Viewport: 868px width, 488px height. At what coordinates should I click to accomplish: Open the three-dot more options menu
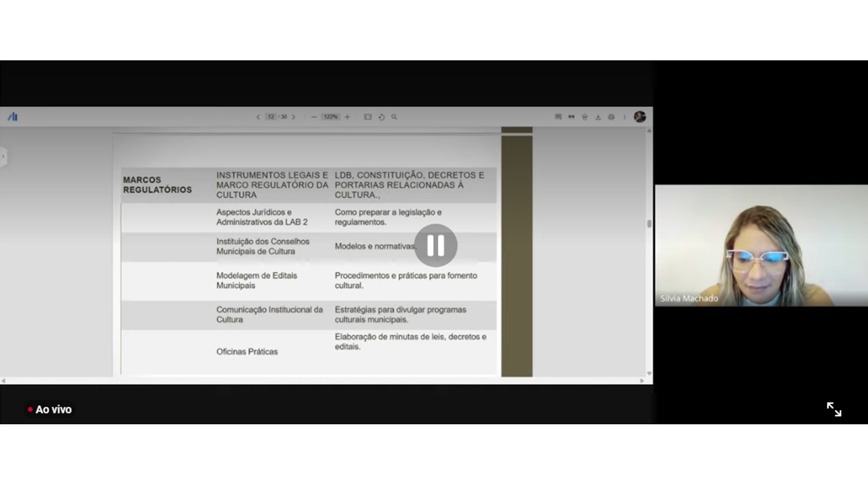point(625,117)
